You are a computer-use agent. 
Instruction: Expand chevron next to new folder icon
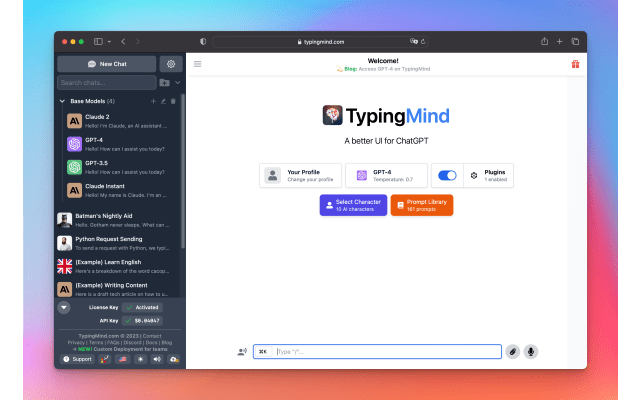(178, 82)
